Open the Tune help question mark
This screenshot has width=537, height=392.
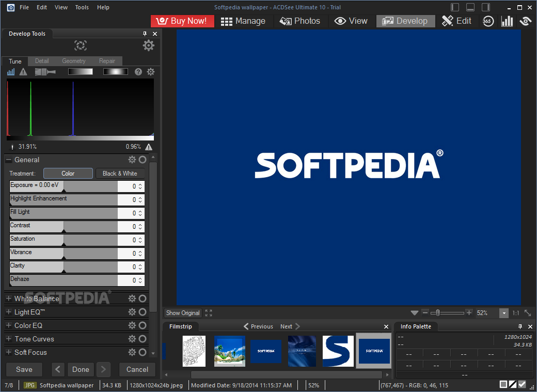(x=138, y=72)
